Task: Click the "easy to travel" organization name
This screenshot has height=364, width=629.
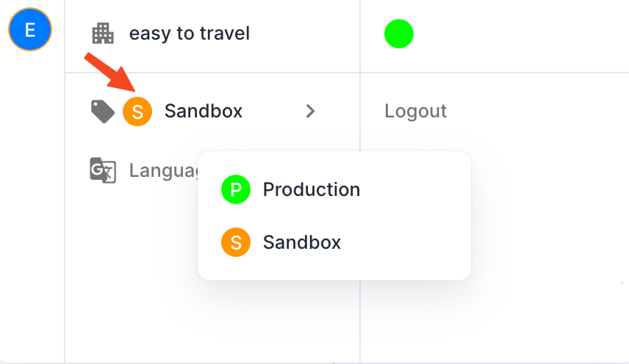Action: point(190,34)
